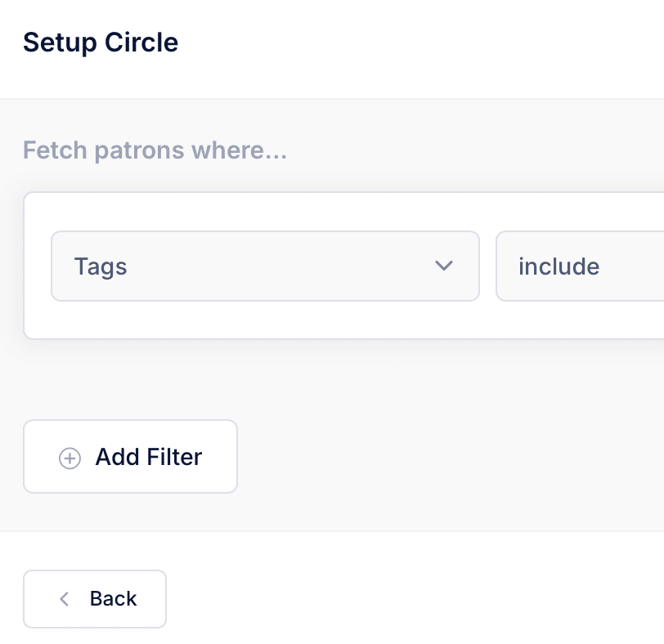
Task: Click the plus circle icon in Add Filter
Action: click(70, 458)
